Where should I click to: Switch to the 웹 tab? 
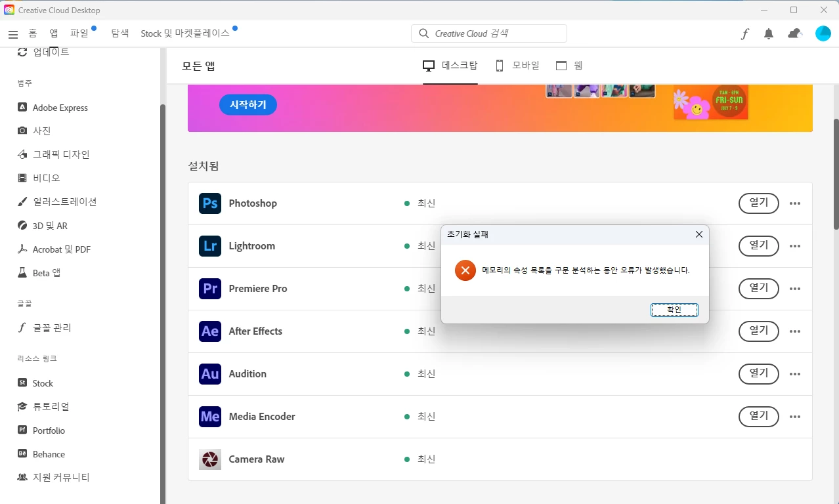coord(569,66)
